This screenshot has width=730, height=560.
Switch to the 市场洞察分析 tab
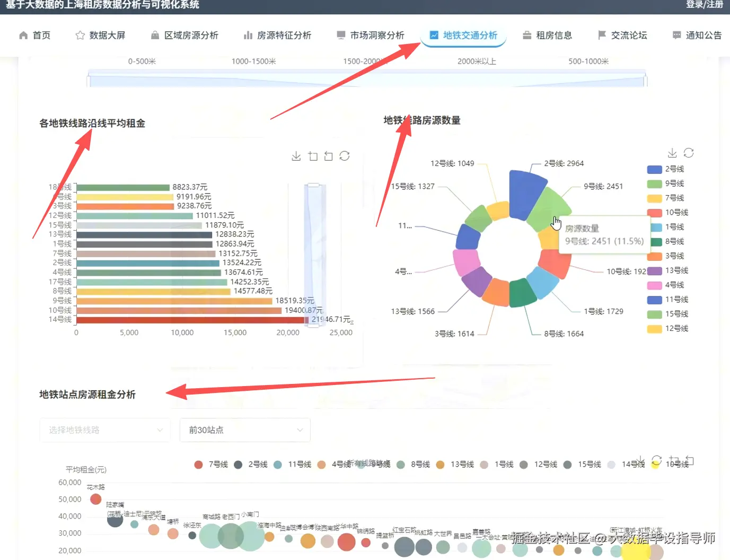376,35
